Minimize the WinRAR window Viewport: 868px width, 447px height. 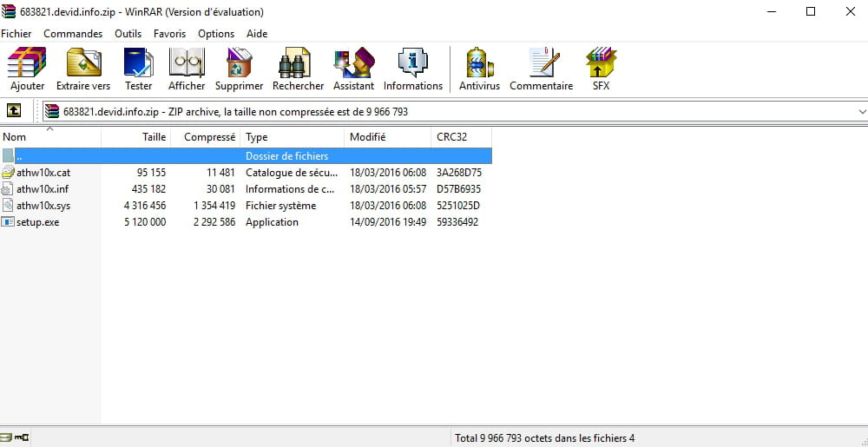click(771, 11)
